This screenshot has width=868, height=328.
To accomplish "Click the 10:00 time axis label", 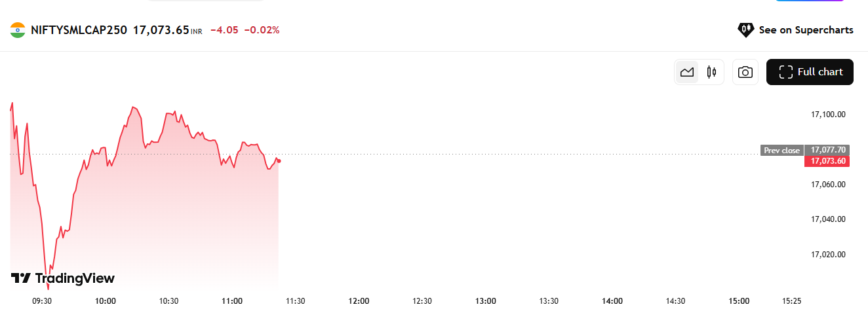I will tap(106, 301).
